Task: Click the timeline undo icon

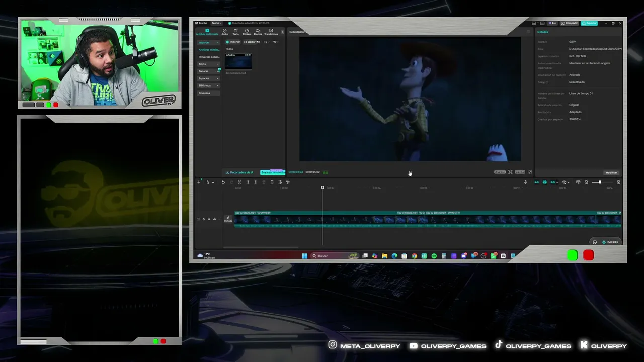Action: point(223,182)
